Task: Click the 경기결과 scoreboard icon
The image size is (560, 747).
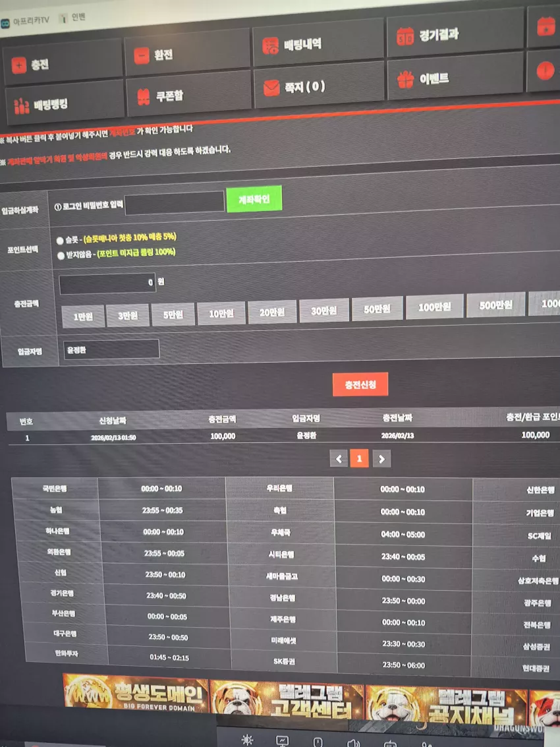Action: 405,36
